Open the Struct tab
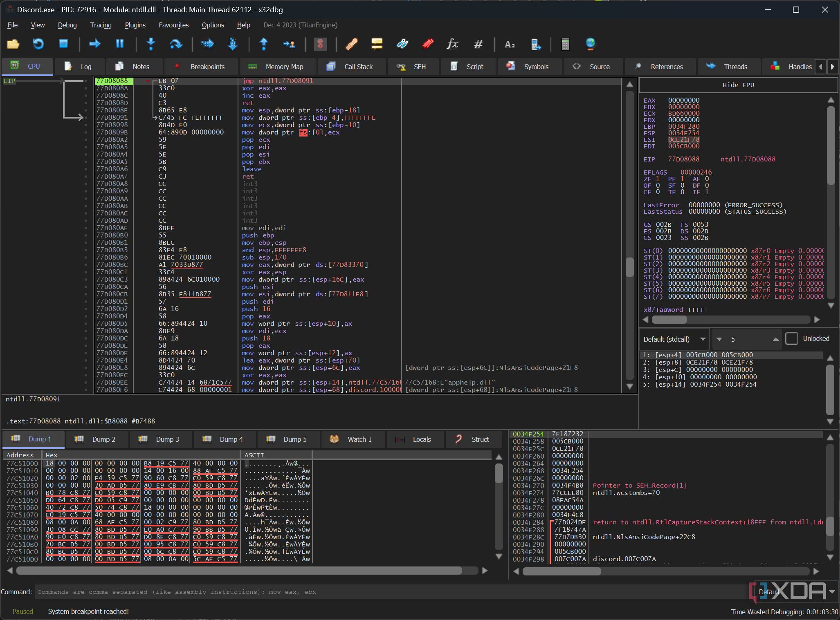 click(x=473, y=439)
